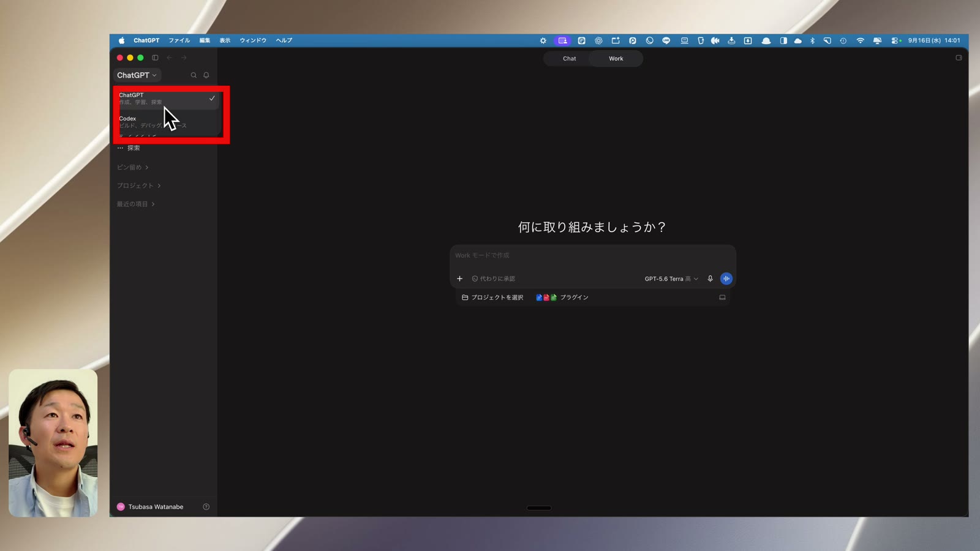Open Control Center in menu bar
980x551 pixels.
tap(896, 40)
